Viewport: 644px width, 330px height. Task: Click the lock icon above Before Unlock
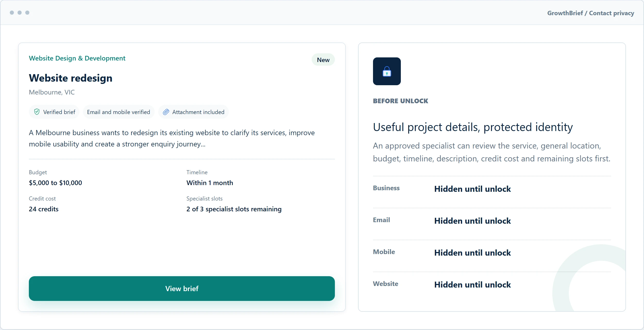[387, 71]
